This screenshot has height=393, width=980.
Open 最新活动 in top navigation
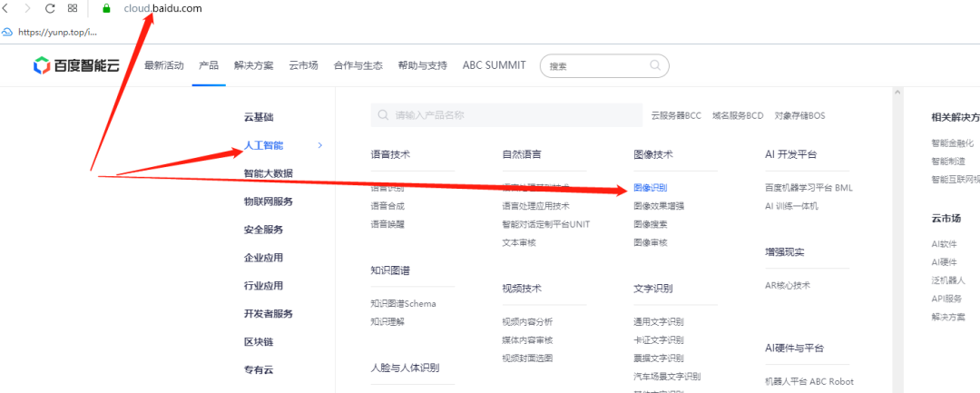coord(163,65)
